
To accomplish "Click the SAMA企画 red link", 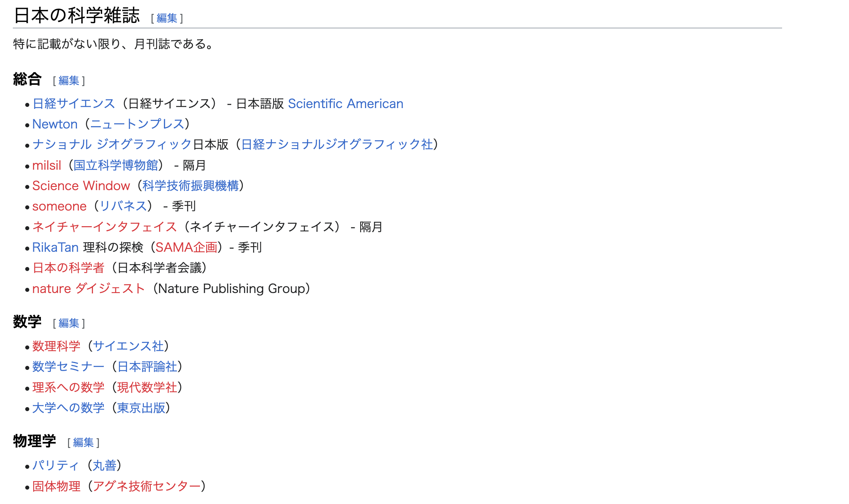I will (x=186, y=247).
